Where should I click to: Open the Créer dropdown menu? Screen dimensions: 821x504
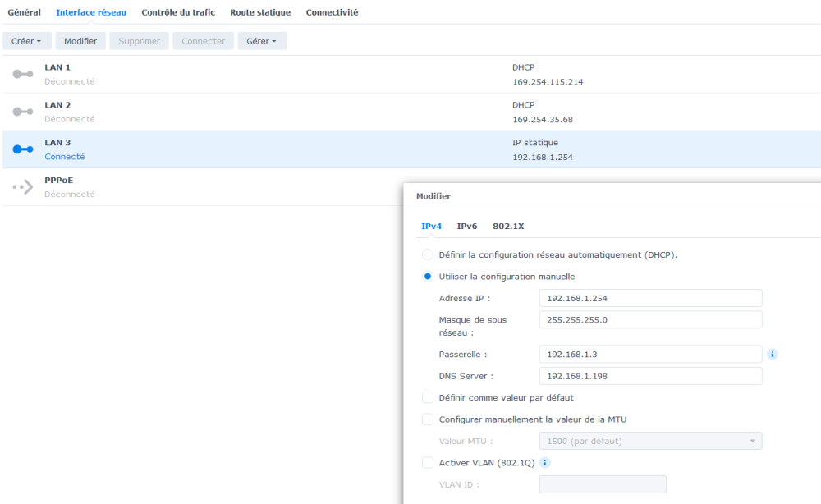coord(27,41)
